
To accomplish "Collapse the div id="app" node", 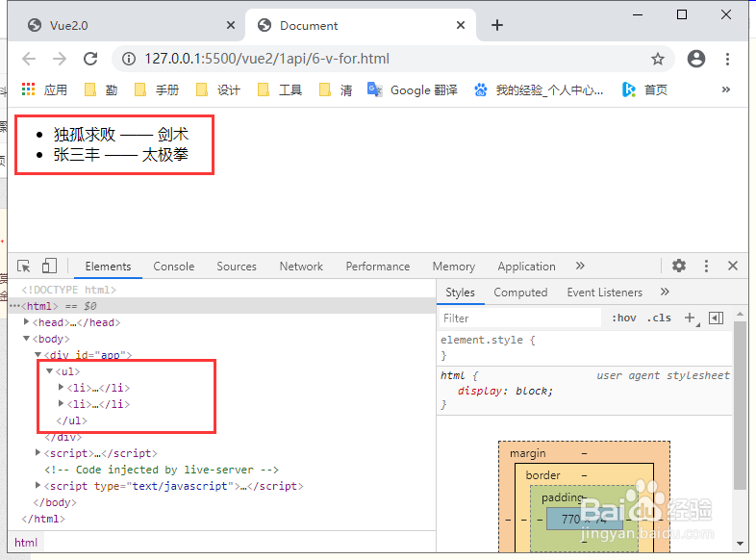I will coord(38,354).
